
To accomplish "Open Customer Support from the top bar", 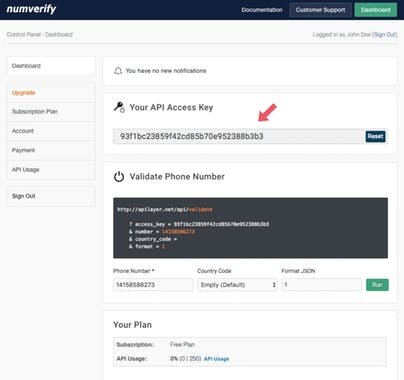I will click(320, 10).
